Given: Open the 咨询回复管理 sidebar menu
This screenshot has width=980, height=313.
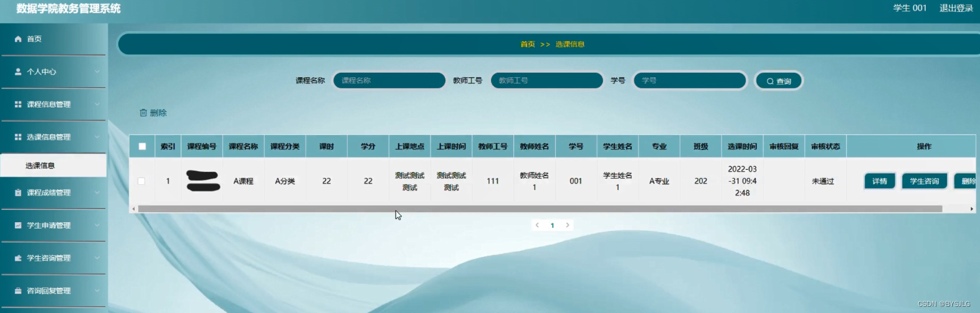Looking at the screenshot, I should 54,291.
